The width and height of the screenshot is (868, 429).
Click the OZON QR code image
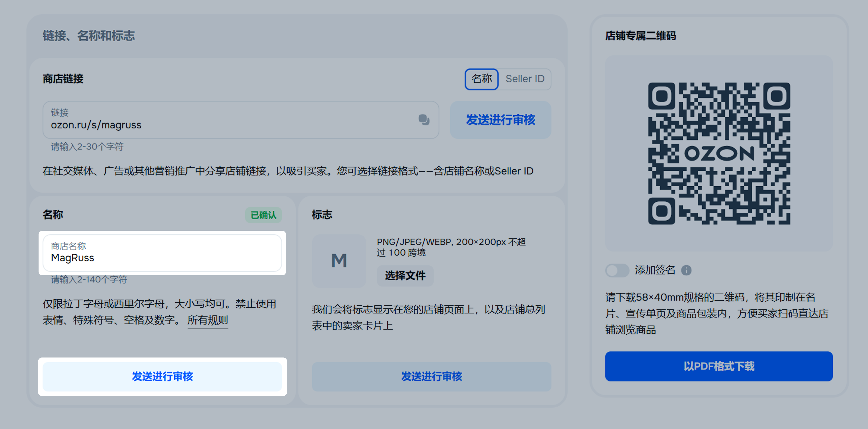[x=719, y=154]
